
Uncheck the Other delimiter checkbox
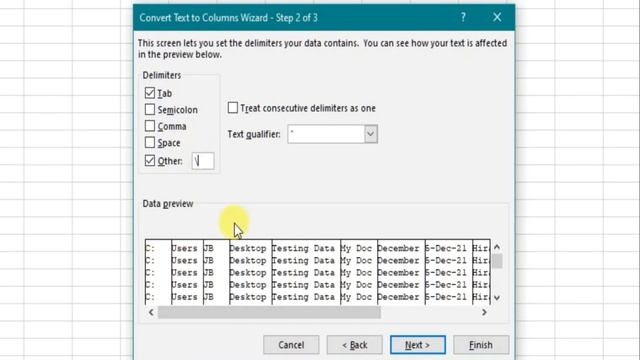[x=150, y=161]
